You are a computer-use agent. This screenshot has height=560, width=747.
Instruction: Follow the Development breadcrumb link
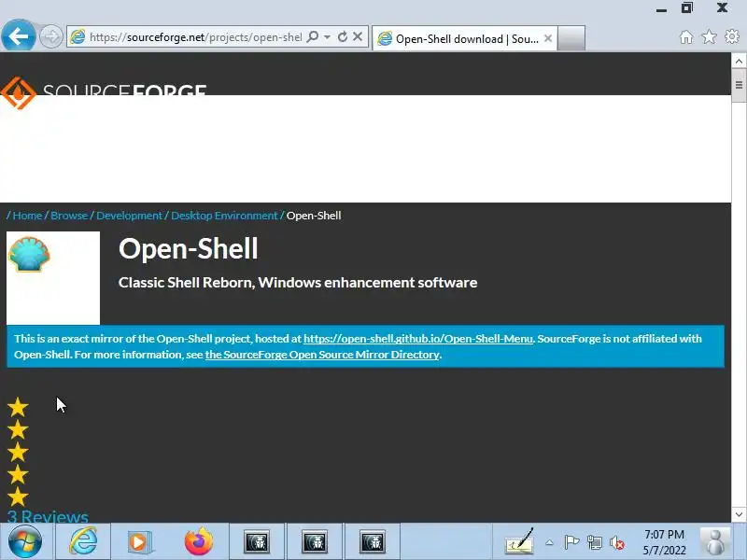129,216
